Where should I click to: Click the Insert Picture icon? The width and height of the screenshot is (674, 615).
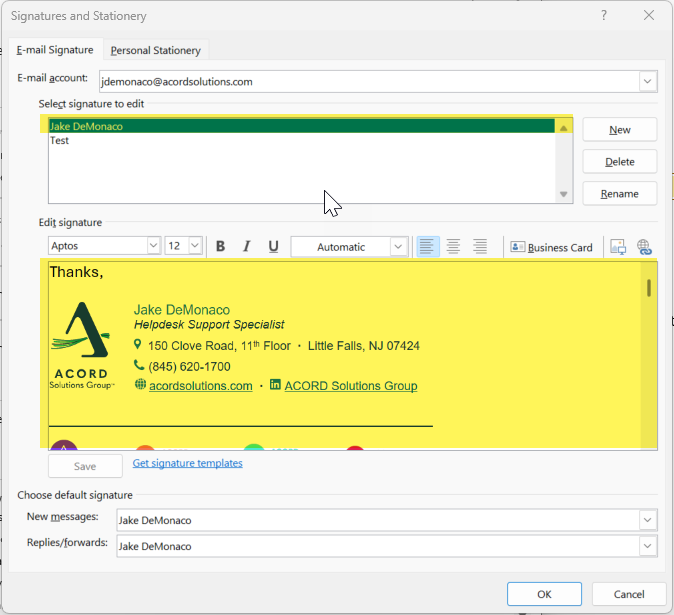tap(618, 247)
